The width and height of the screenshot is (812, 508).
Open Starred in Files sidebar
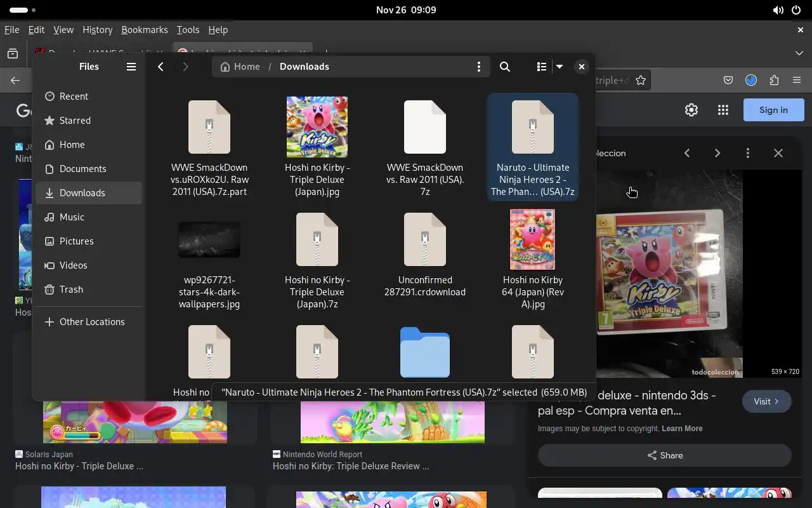point(89,121)
